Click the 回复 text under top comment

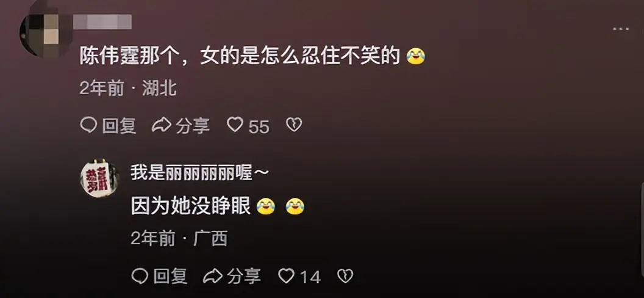pyautogui.click(x=119, y=125)
